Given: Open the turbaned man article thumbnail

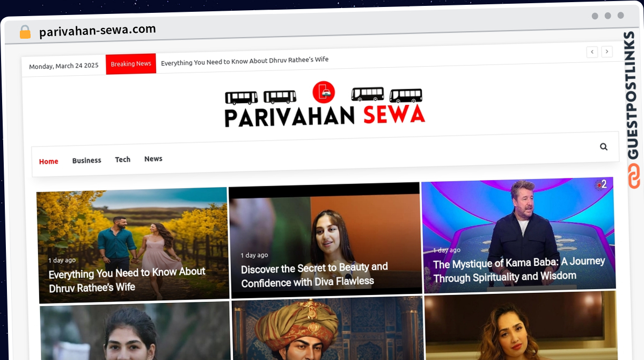Looking at the screenshot, I should pyautogui.click(x=328, y=329).
